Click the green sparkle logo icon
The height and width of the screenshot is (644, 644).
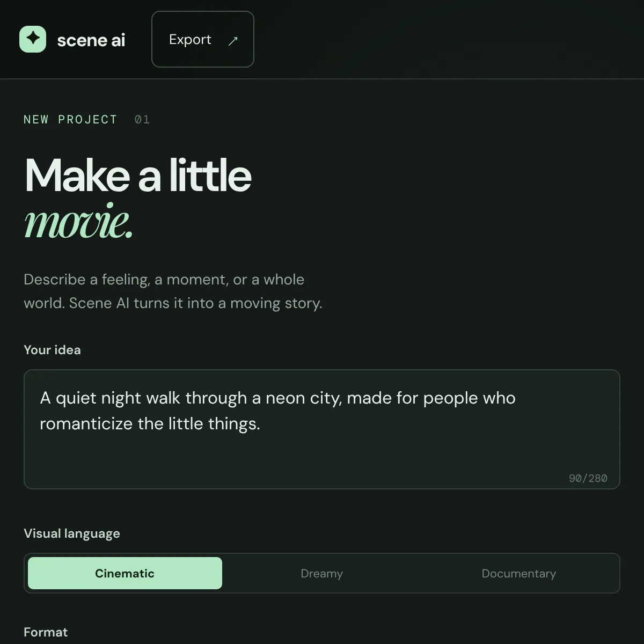(x=33, y=39)
